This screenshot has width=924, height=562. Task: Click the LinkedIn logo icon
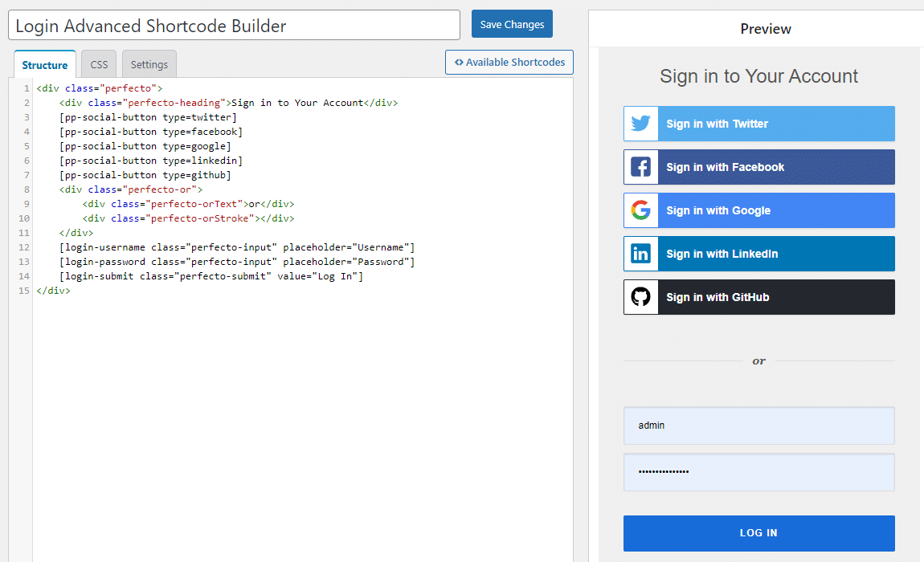(x=640, y=254)
